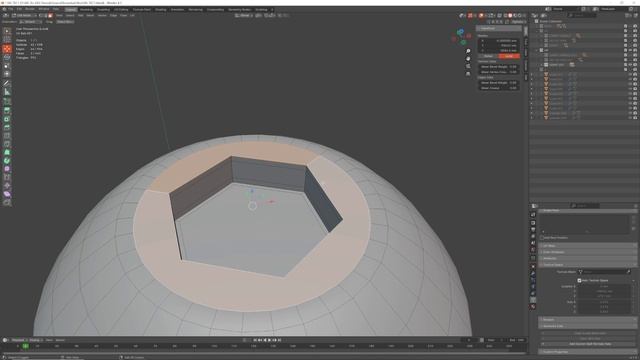Expand the UV Maps panel

(588, 246)
